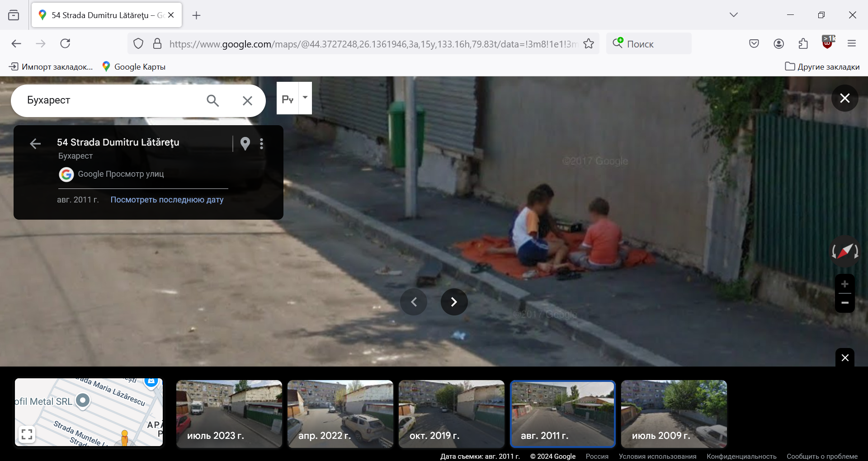
Task: Click the minimap of Strada Maria Lăzărescu
Action: [x=89, y=412]
